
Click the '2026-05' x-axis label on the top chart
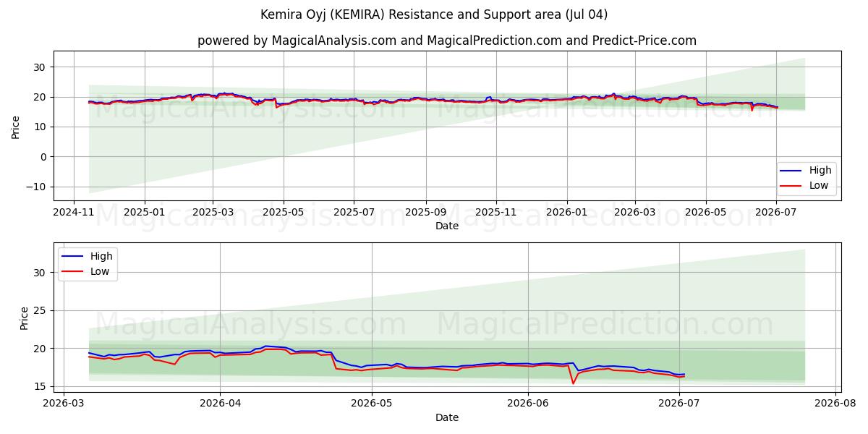point(706,213)
